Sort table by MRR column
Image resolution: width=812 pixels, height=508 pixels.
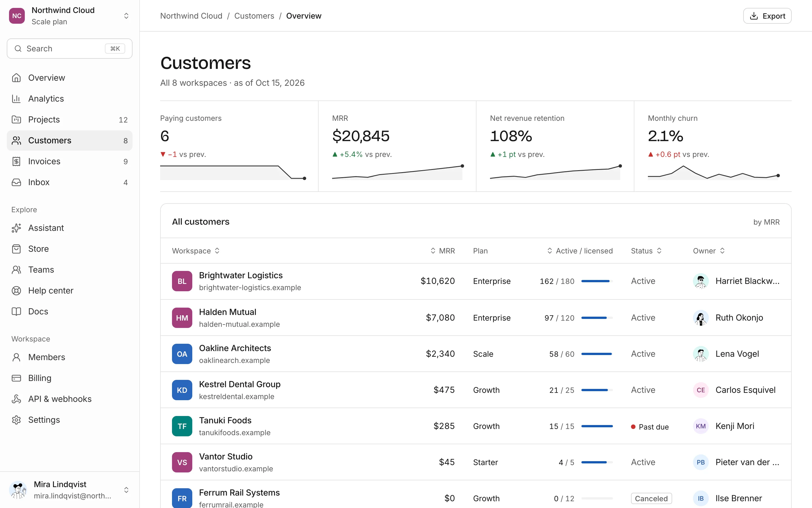(x=443, y=251)
